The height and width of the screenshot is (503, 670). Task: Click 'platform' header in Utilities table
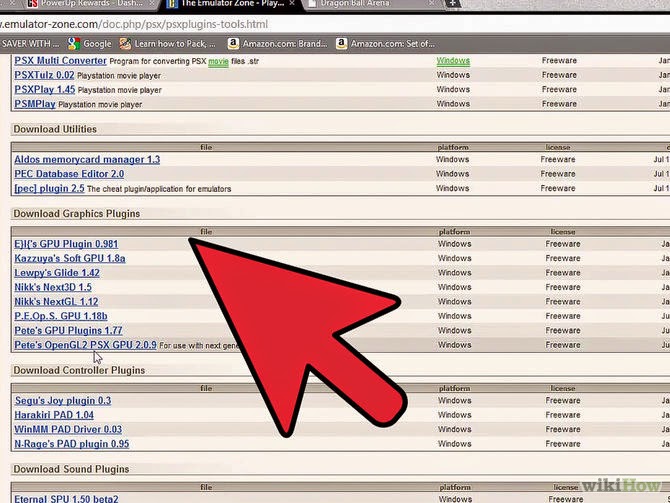(x=453, y=147)
